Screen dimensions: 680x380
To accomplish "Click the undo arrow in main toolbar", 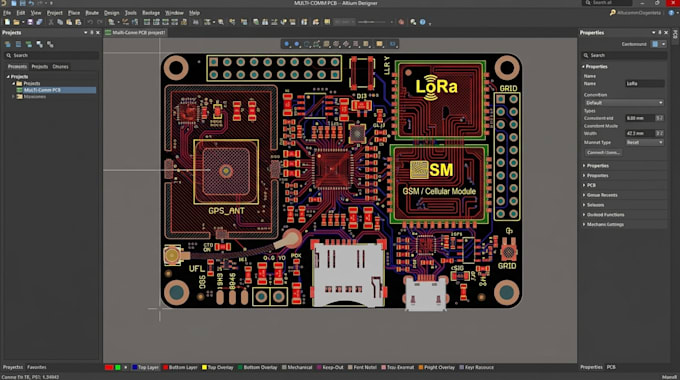I will coord(90,22).
